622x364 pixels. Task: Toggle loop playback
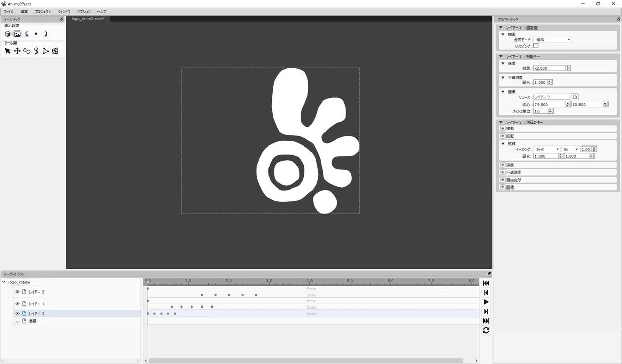(486, 330)
